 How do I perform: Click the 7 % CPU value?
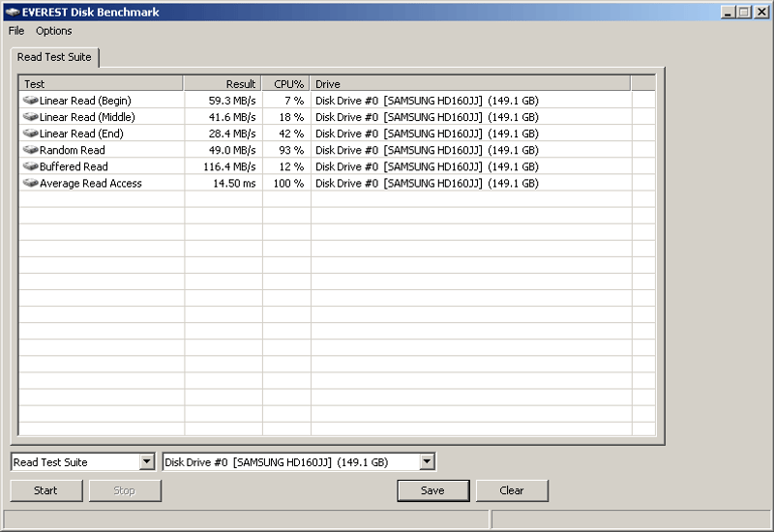click(x=294, y=101)
